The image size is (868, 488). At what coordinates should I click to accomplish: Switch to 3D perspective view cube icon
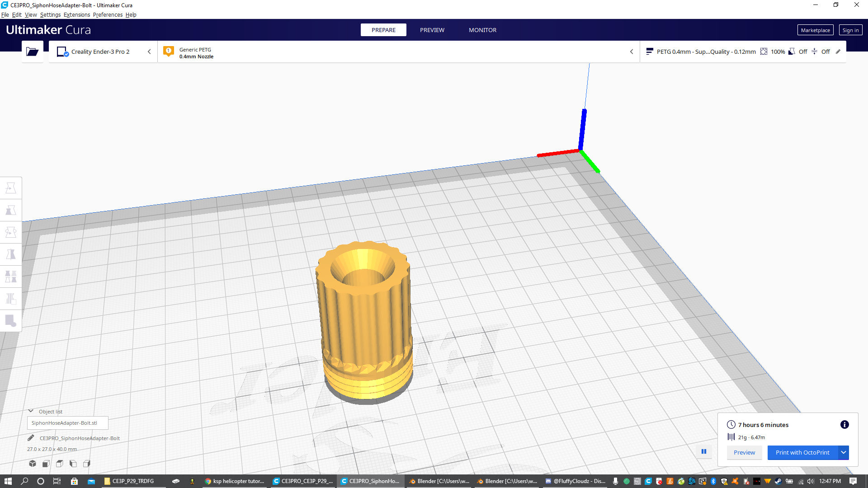33,464
